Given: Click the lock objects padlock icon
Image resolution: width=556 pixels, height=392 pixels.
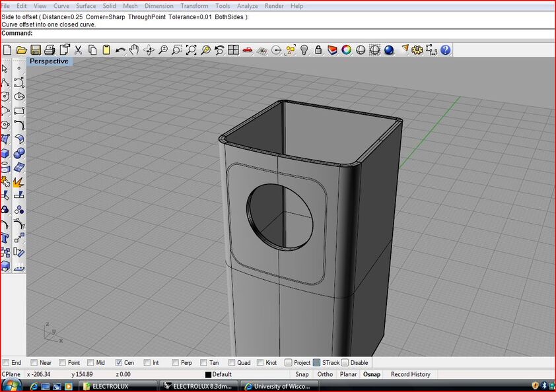Looking at the screenshot, I should click(318, 50).
